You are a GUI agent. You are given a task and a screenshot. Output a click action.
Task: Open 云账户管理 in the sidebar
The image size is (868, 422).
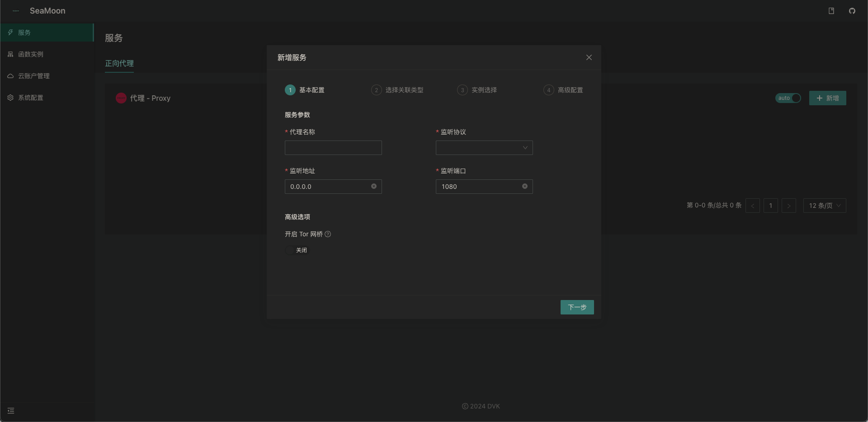pyautogui.click(x=47, y=76)
